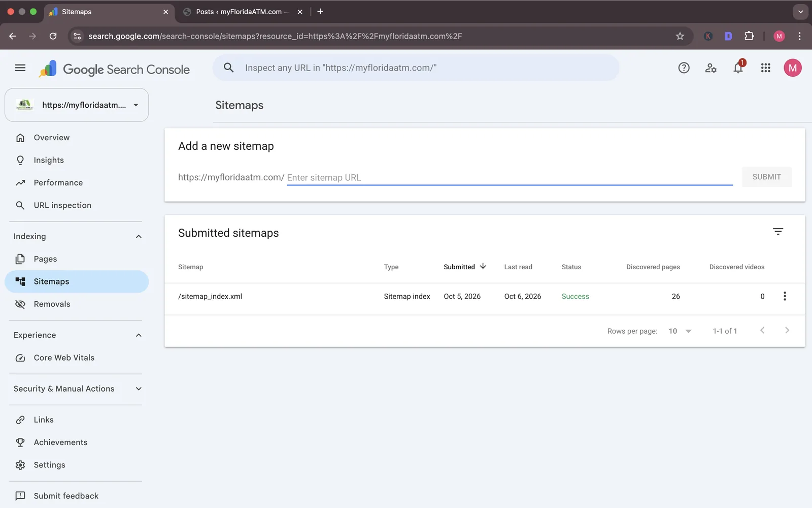This screenshot has width=812, height=508.
Task: Collapse the Indexing section
Action: coord(139,236)
